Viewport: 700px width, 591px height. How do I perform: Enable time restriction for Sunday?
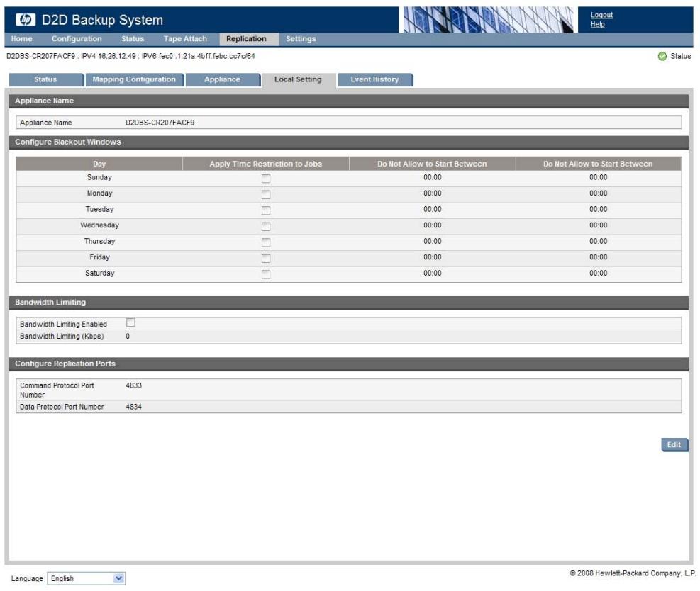[x=266, y=179]
